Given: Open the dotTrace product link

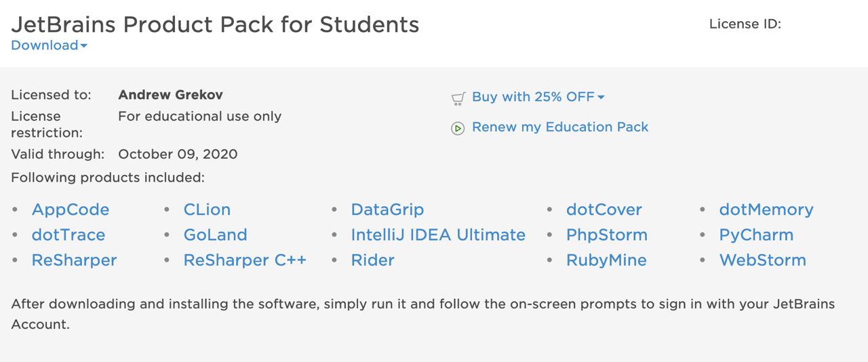Looking at the screenshot, I should pos(68,235).
